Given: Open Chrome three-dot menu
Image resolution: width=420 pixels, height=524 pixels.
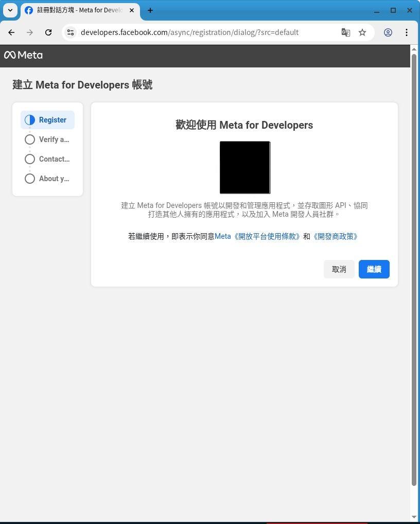Looking at the screenshot, I should 406,32.
